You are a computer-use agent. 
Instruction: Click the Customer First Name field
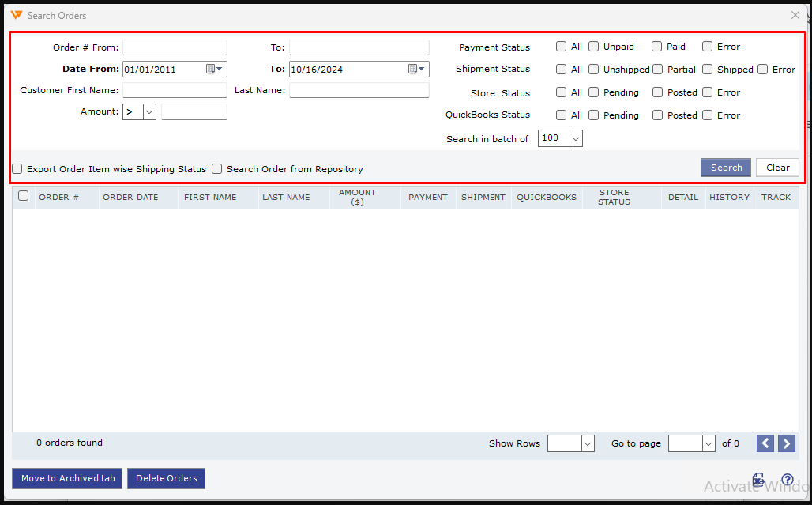pos(175,90)
